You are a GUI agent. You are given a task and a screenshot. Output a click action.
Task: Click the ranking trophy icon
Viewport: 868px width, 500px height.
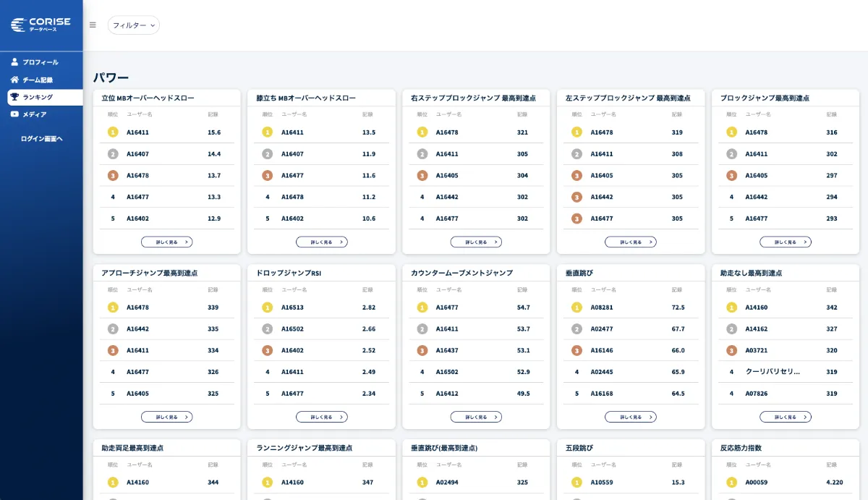pyautogui.click(x=14, y=97)
